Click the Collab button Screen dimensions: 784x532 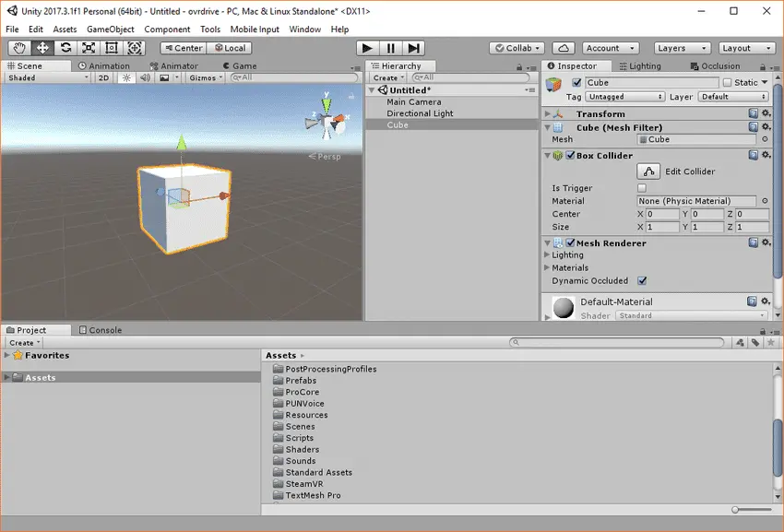515,47
